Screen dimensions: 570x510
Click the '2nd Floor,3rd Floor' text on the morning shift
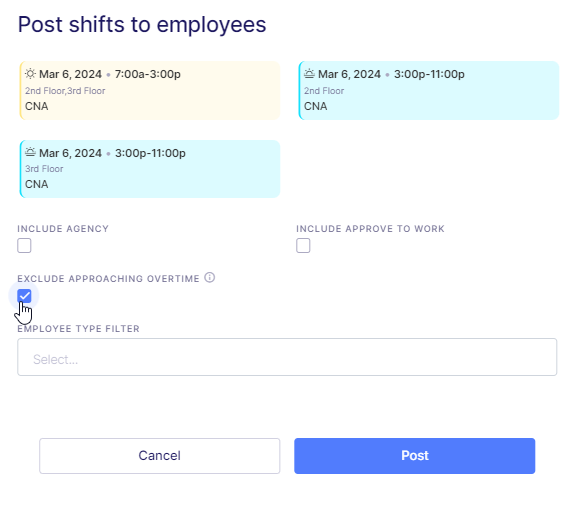click(65, 91)
